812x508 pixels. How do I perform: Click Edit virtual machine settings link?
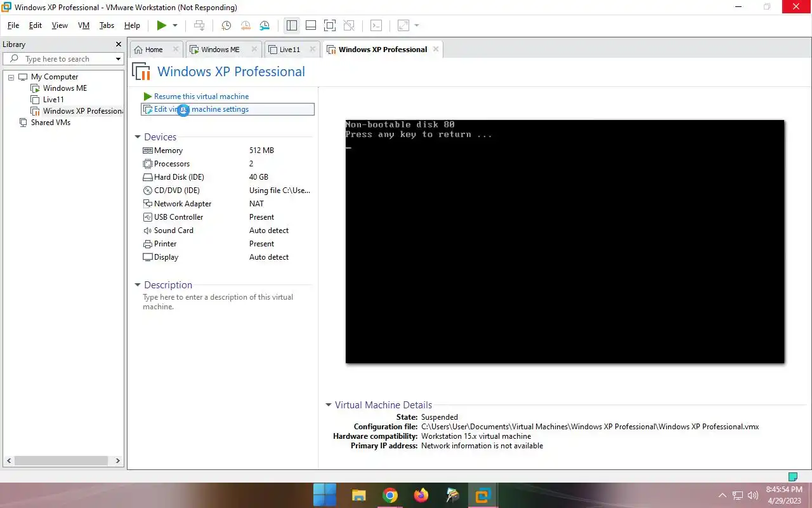tap(201, 109)
